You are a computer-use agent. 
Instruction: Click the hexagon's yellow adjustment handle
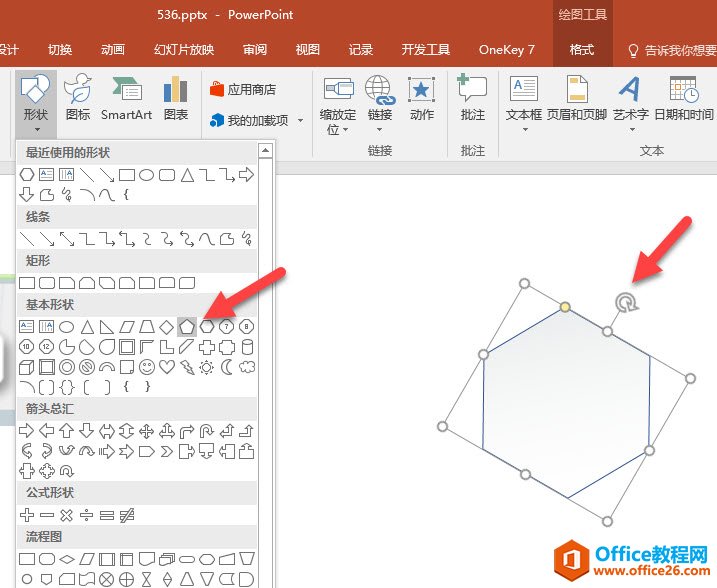coord(565,306)
